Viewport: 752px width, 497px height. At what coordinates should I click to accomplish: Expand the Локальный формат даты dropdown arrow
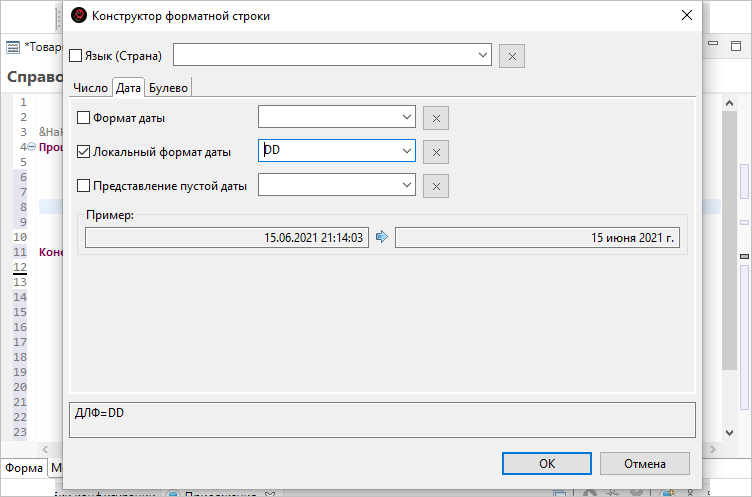[x=407, y=151]
